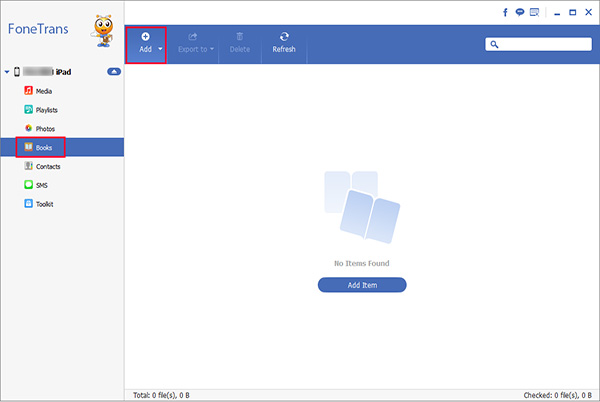The width and height of the screenshot is (600, 402).
Task: Click the bee mascot logo
Action: (103, 31)
